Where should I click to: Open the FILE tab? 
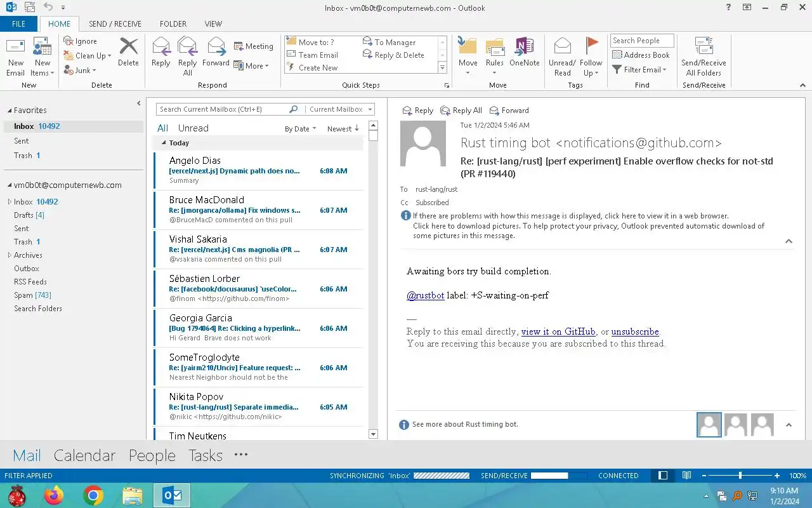tap(19, 24)
